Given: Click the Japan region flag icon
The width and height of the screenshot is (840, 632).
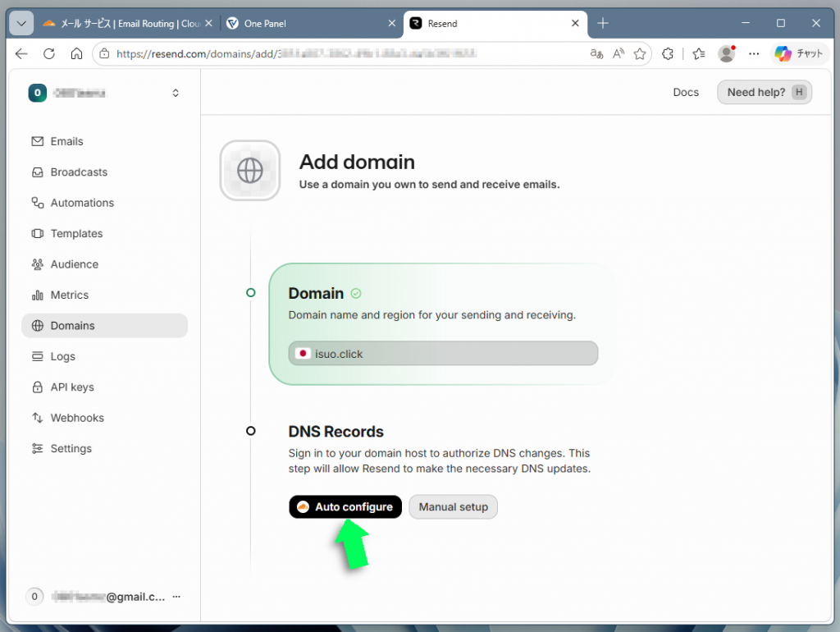Looking at the screenshot, I should (x=303, y=354).
